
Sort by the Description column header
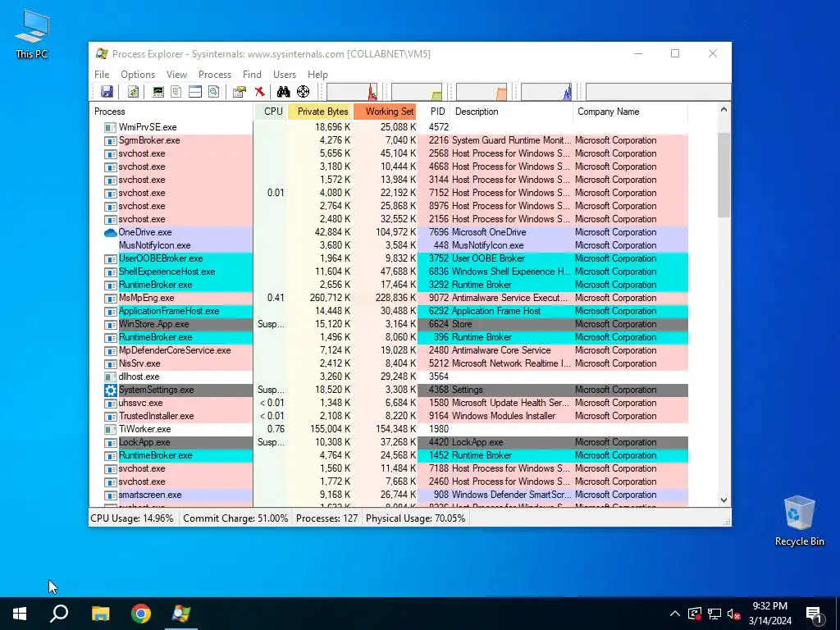(x=512, y=112)
